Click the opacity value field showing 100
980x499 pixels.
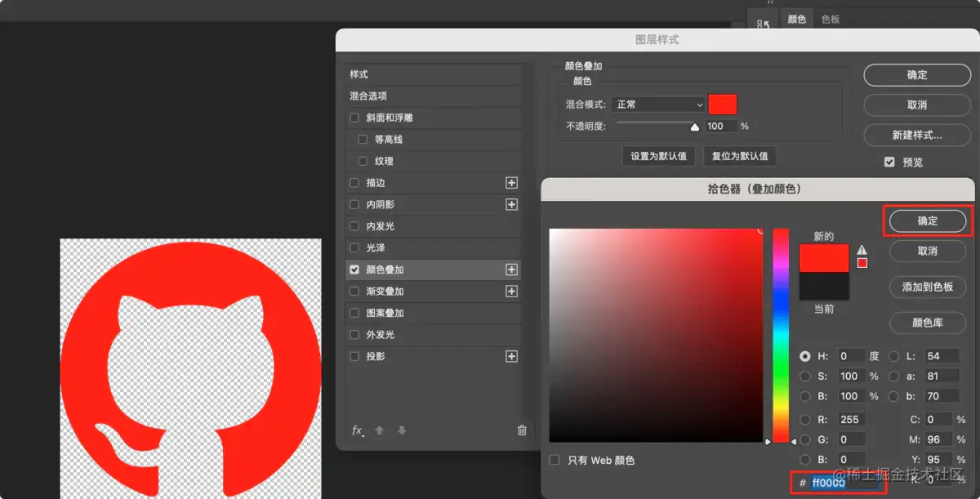721,127
